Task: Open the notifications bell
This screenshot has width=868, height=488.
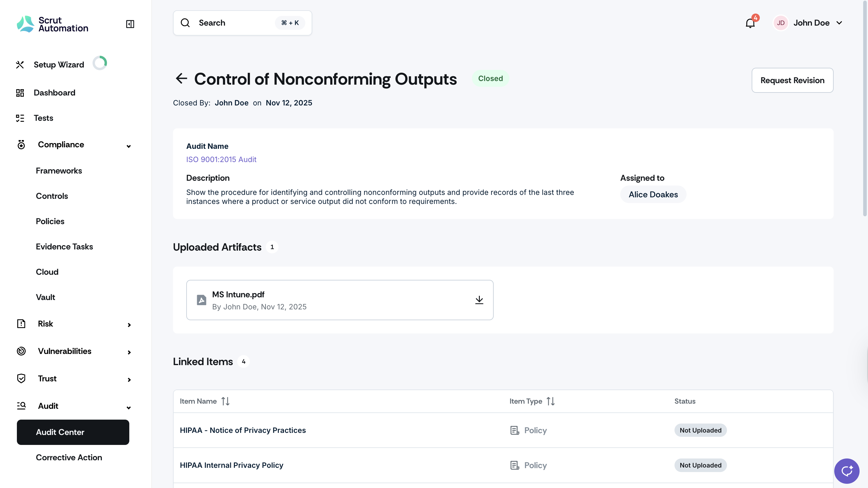Action: click(750, 23)
